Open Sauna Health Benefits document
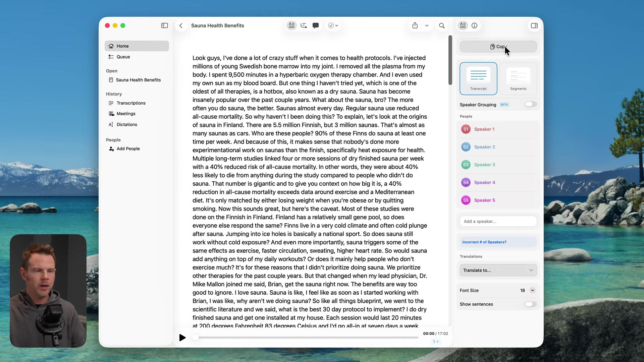Image resolution: width=644 pixels, height=362 pixels. (137, 80)
